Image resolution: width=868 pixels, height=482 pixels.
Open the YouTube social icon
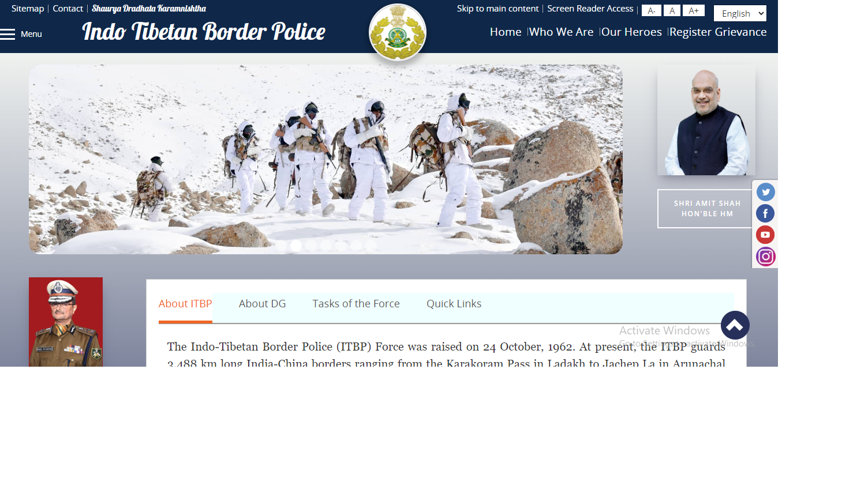pyautogui.click(x=765, y=235)
